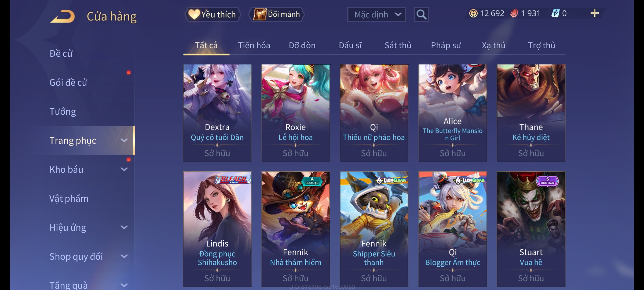Tap the red ruby currency icon

[x=514, y=13]
